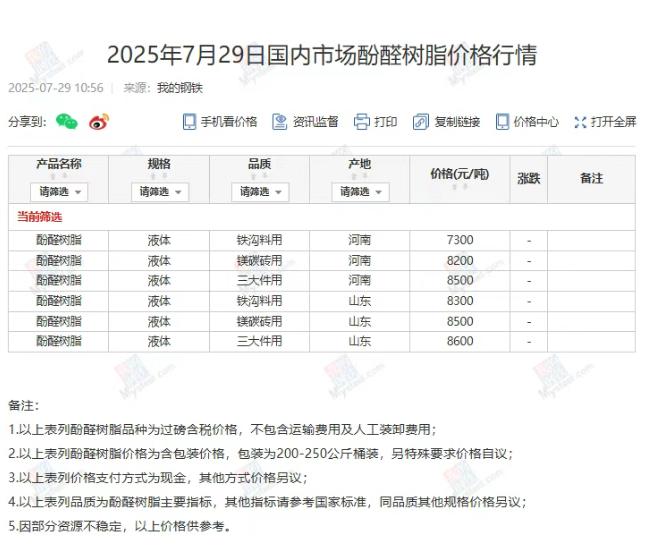Expand the 产地 filter dropdown
This screenshot has width=650, height=548.
359,191
